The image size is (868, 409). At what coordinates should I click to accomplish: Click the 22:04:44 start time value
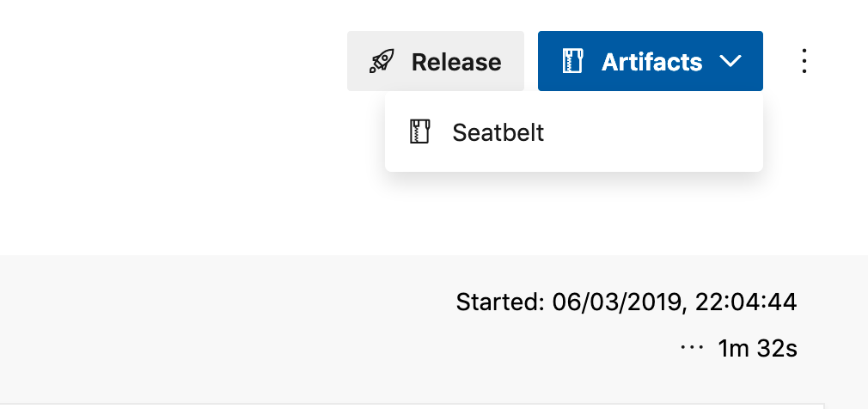pyautogui.click(x=746, y=302)
